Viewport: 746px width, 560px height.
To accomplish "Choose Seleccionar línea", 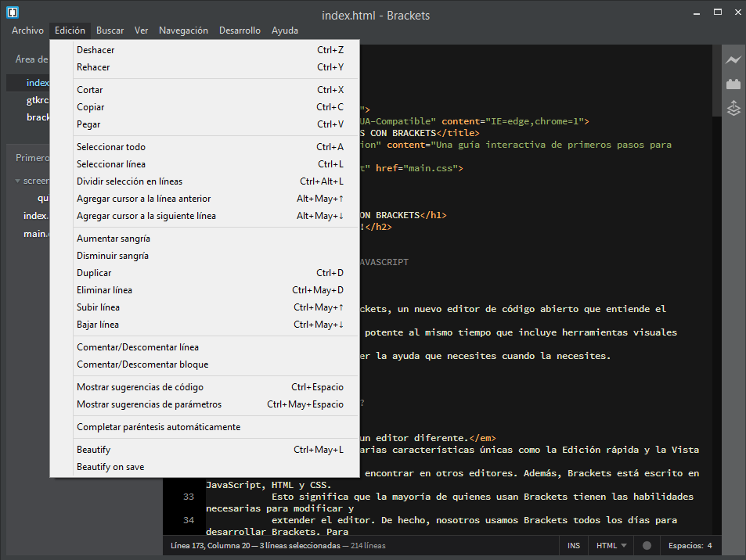I will [204, 164].
